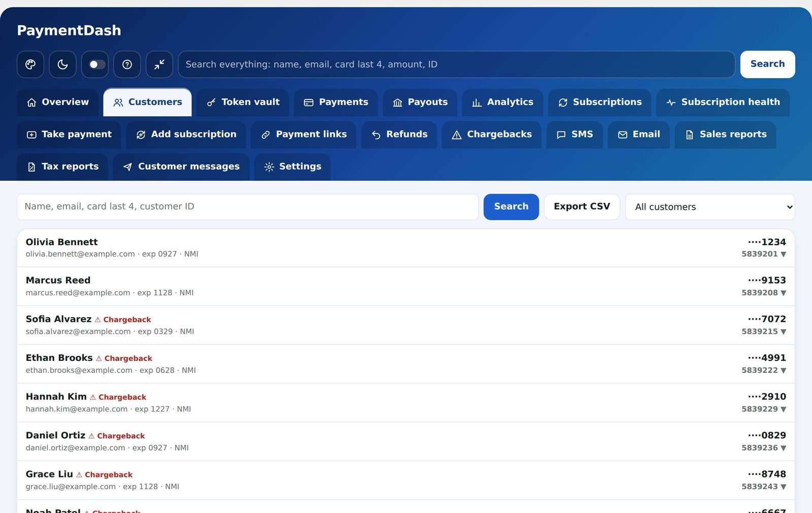Screen dimensions: 812x513
Task: Open the Chargebacks tab
Action: point(492,134)
